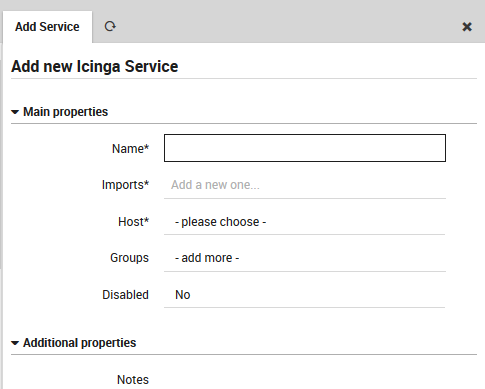485x389 pixels.
Task: Open the Host 'please choose' dropdown
Action: [305, 222]
